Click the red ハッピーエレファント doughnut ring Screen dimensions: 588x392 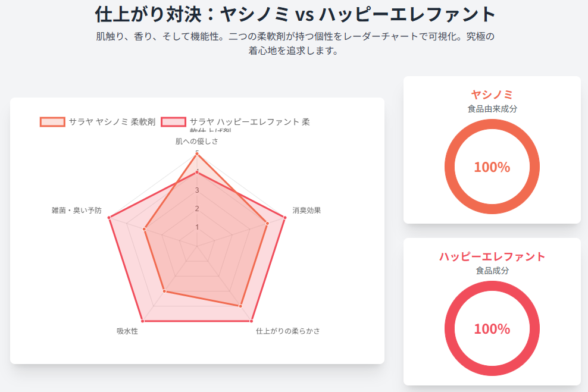[492, 286]
